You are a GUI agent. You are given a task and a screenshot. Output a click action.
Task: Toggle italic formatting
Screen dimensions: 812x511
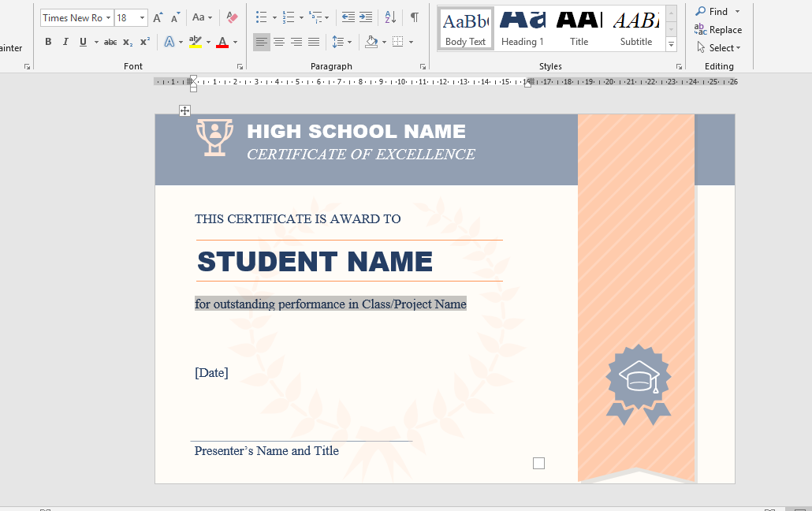[65, 41]
